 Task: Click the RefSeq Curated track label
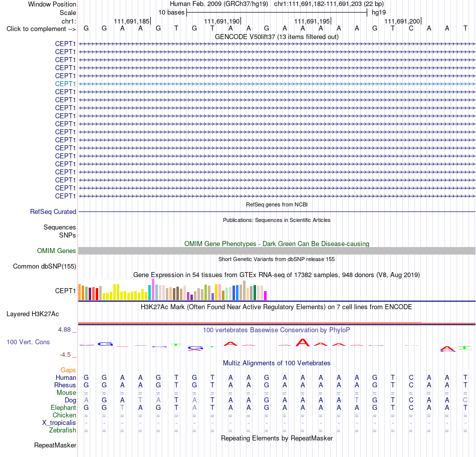(x=53, y=211)
